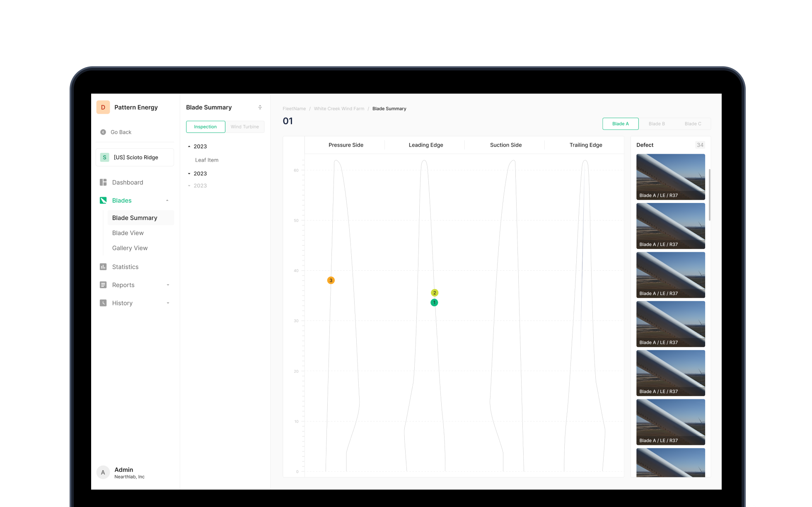Click the green Blades icon

[x=103, y=200]
